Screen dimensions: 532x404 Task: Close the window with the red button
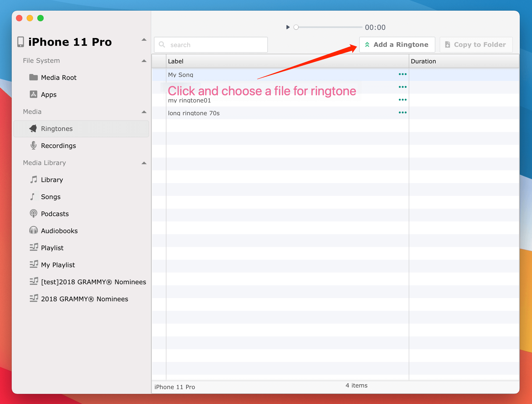point(19,18)
